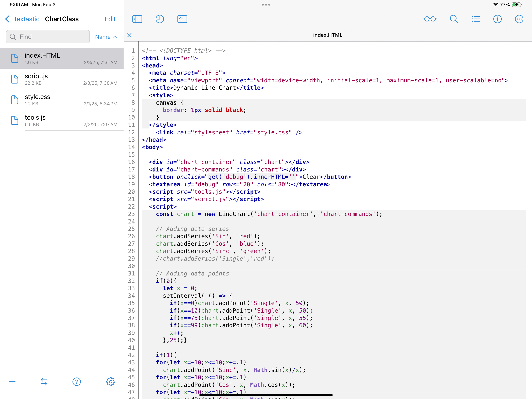Click index.HTML file icon
This screenshot has width=532, height=399.
15,58
